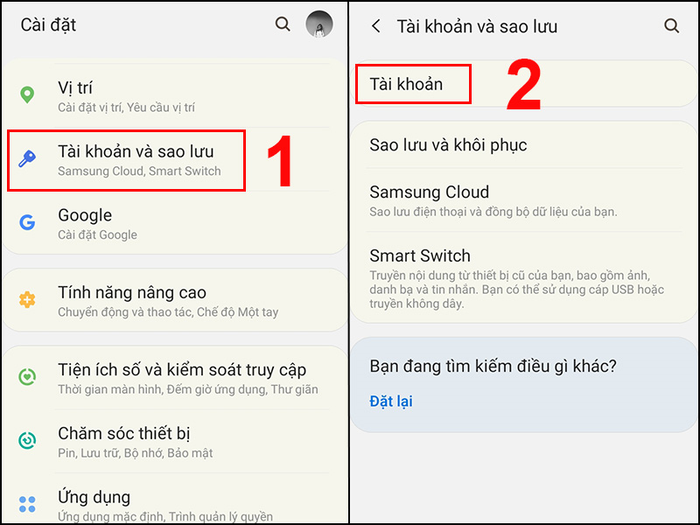The image size is (700, 525).
Task: Tap the search icon in Cài đặt header
Action: pyautogui.click(x=282, y=24)
